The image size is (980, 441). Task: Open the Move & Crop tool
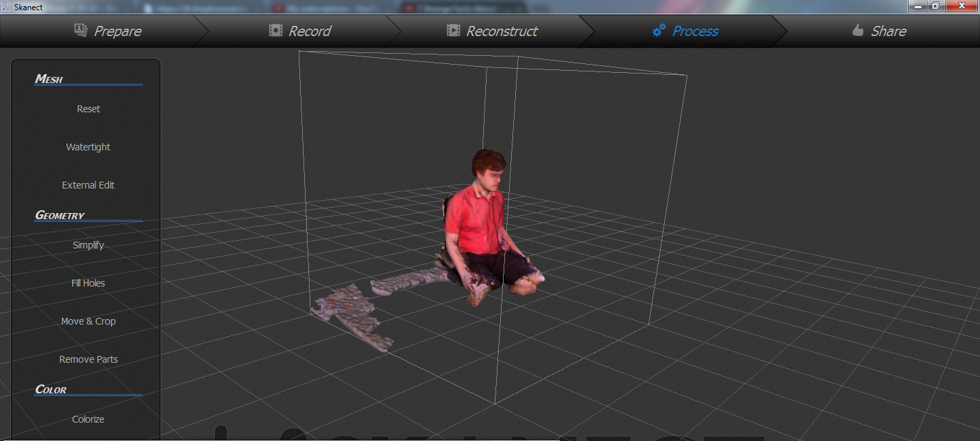pos(88,321)
